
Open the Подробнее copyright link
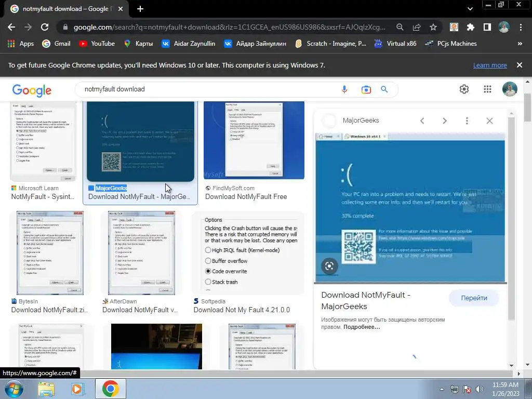pos(362,327)
